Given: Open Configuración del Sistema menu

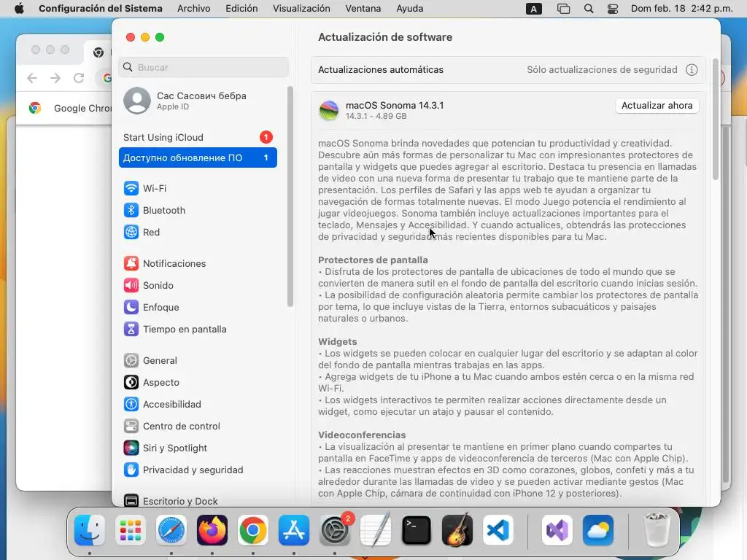Looking at the screenshot, I should pos(101,9).
